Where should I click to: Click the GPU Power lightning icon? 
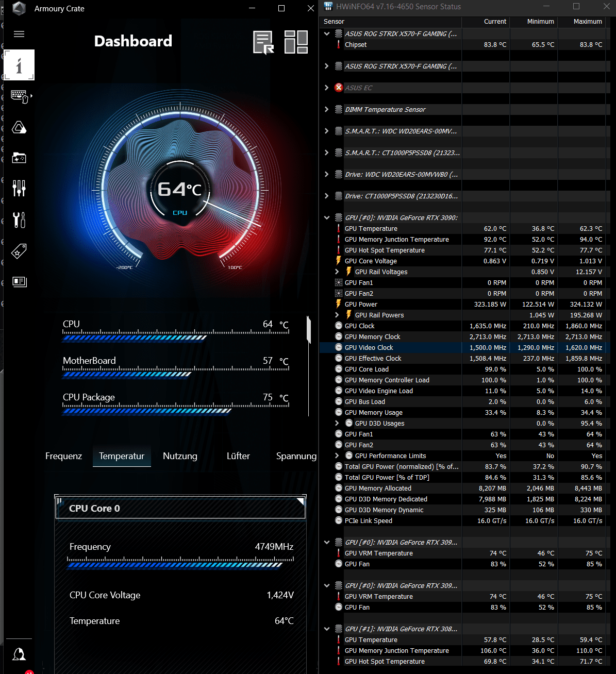(339, 304)
